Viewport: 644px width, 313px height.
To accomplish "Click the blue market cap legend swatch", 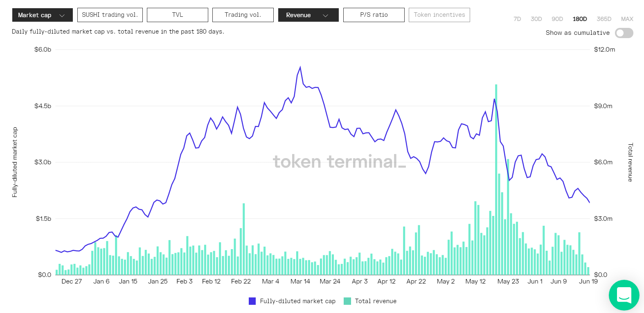I will pos(252,301).
